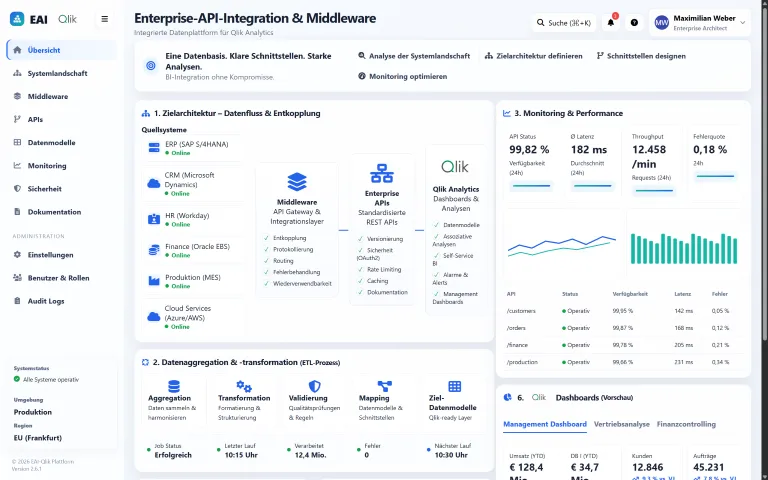
Task: Click the latency line chart
Action: point(562,245)
